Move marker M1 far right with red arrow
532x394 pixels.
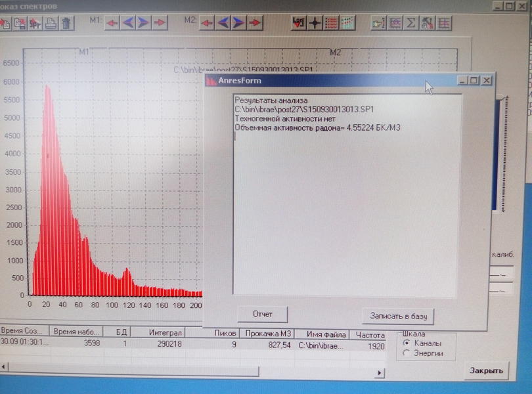[160, 23]
